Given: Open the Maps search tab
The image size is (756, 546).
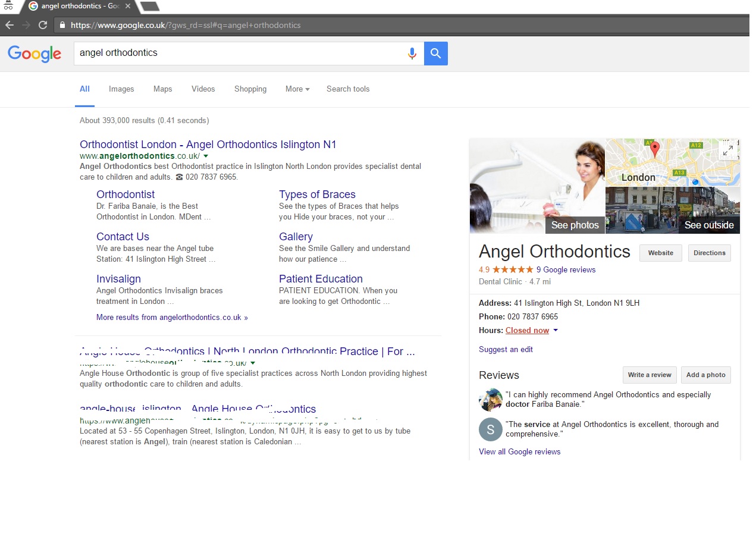Looking at the screenshot, I should [x=162, y=89].
